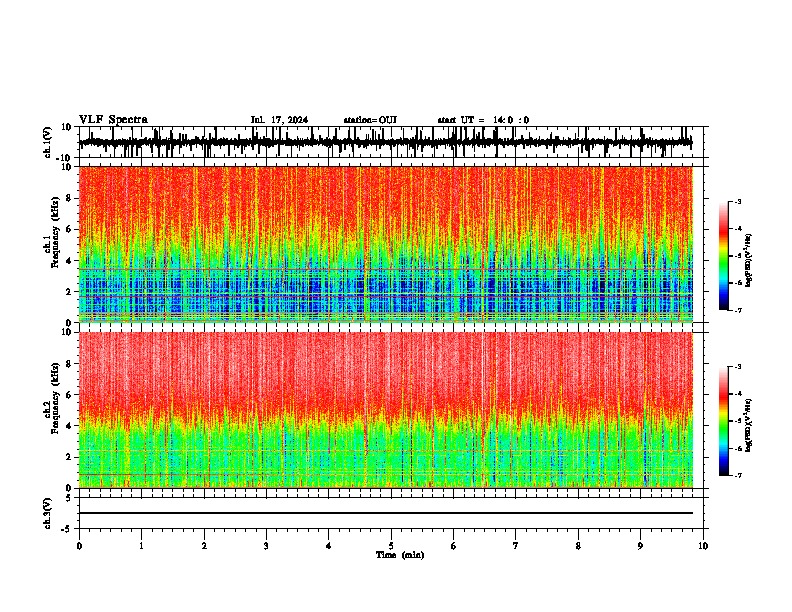Viewport: 792px width, 612px height.
Task: Click time axis tick label "0"
Action: pos(79,546)
